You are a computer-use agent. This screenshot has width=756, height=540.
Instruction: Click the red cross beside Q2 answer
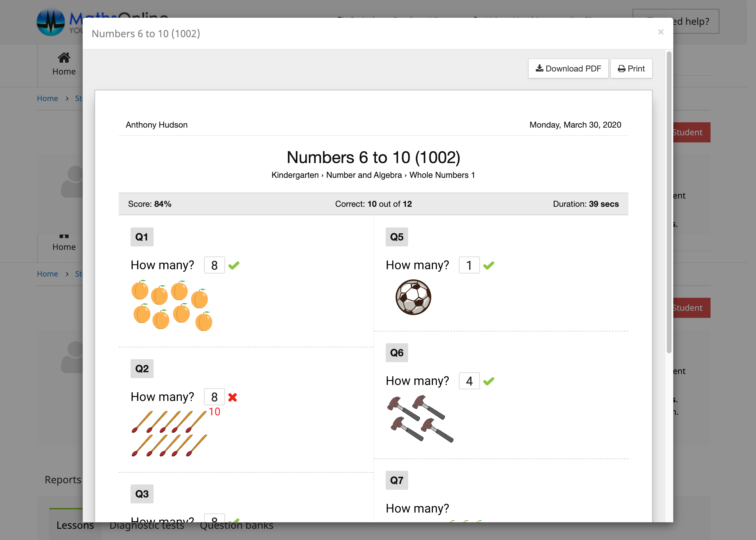(233, 397)
